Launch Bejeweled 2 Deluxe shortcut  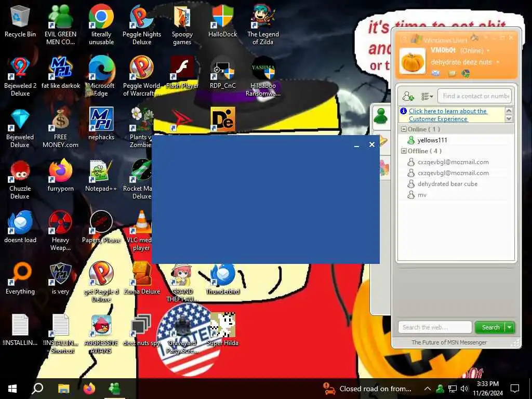tap(20, 76)
